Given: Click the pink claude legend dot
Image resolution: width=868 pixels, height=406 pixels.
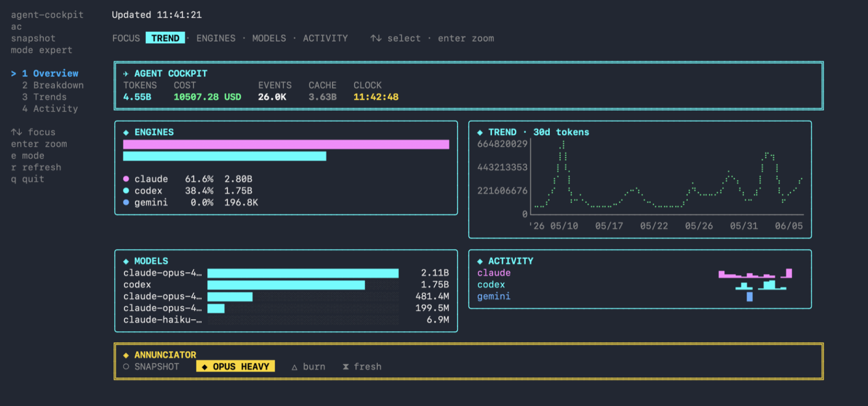Looking at the screenshot, I should click(x=126, y=179).
